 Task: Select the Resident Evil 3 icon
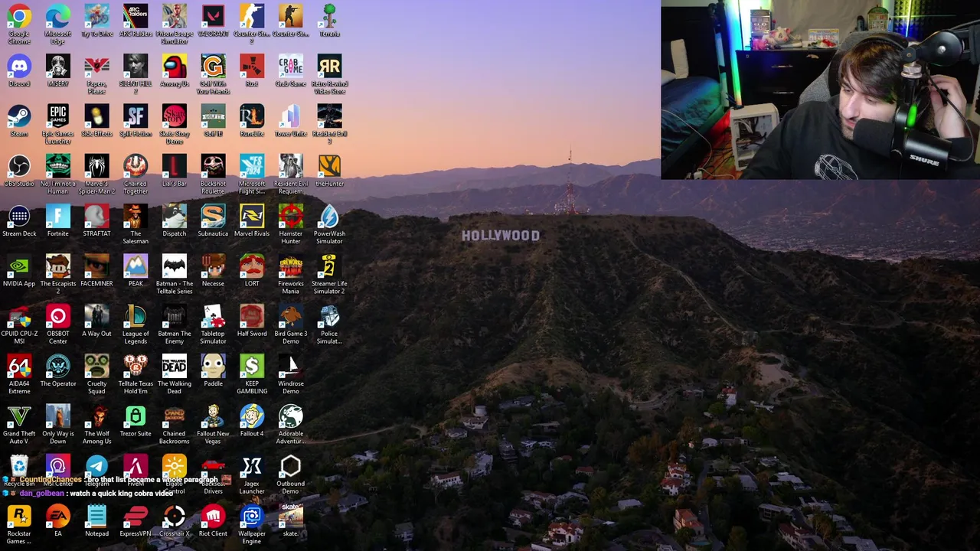pos(329,116)
